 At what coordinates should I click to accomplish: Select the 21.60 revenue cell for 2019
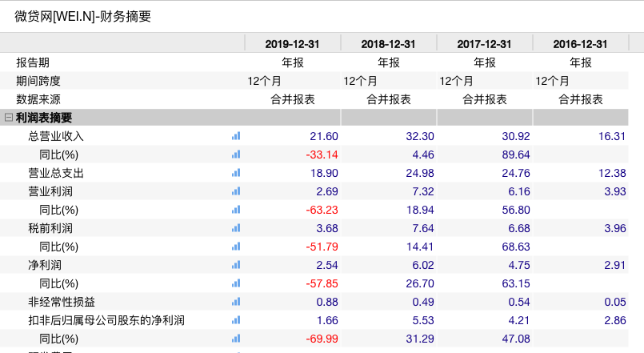324,136
